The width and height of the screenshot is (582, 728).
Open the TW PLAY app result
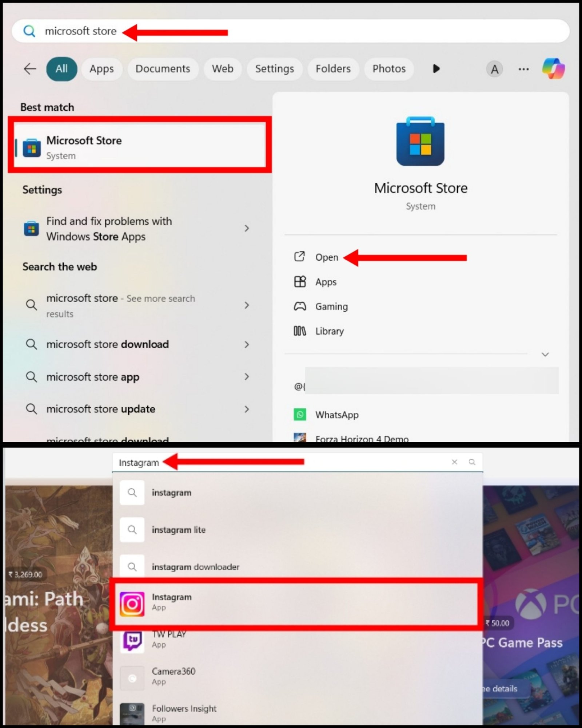click(298, 641)
